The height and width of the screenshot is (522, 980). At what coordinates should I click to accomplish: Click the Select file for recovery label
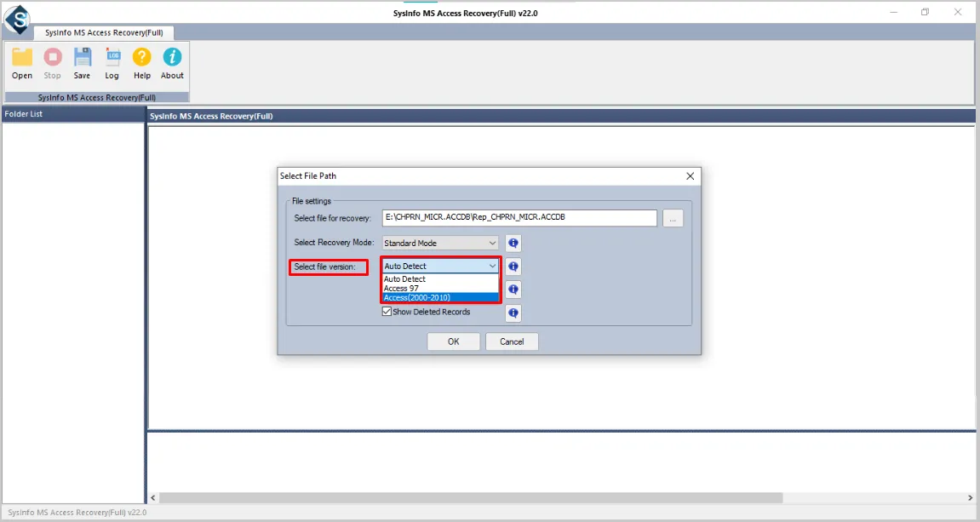(x=333, y=218)
